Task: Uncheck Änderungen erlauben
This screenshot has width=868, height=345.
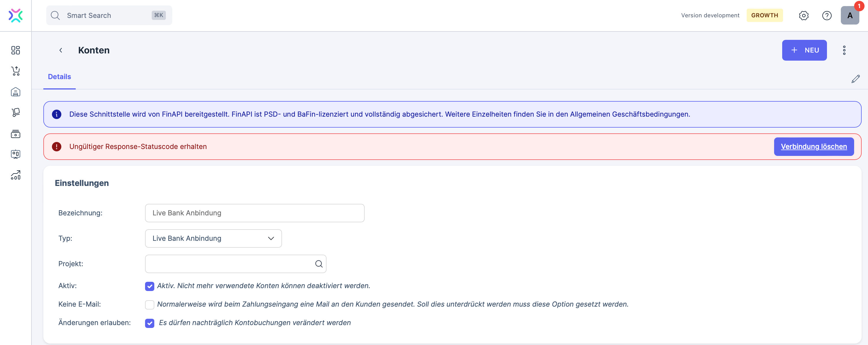Action: 149,323
